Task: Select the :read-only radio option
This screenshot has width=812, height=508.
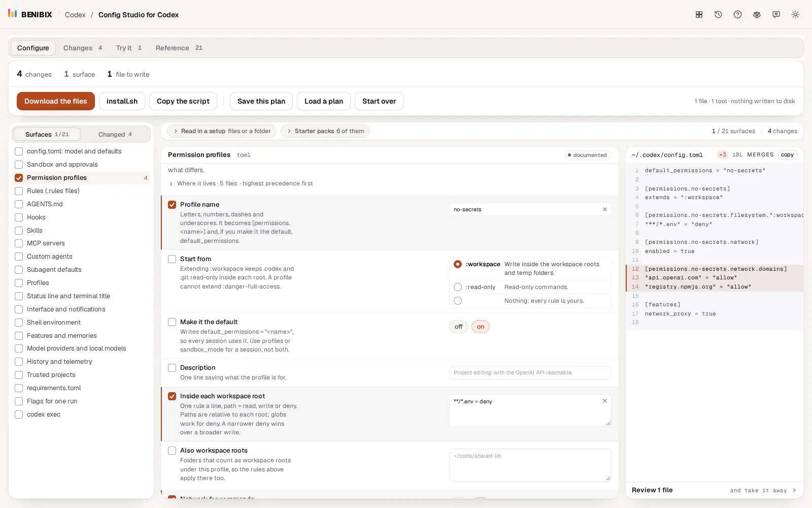Action: tap(458, 287)
